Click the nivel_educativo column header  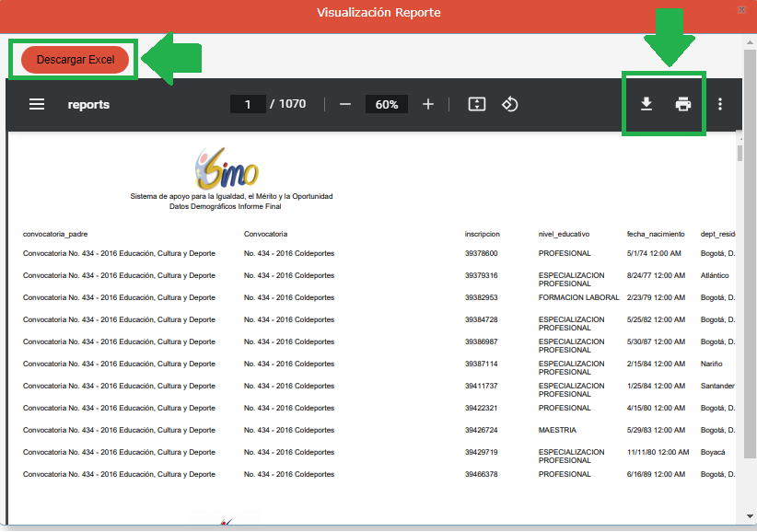564,234
